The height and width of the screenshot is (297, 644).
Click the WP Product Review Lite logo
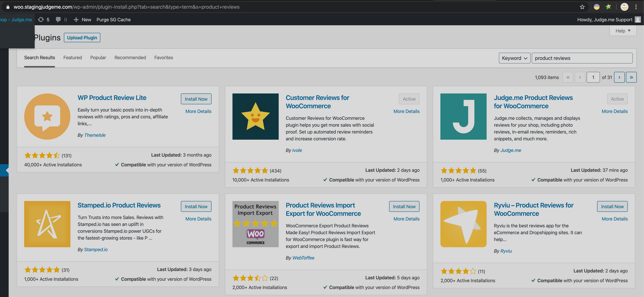pos(47,116)
